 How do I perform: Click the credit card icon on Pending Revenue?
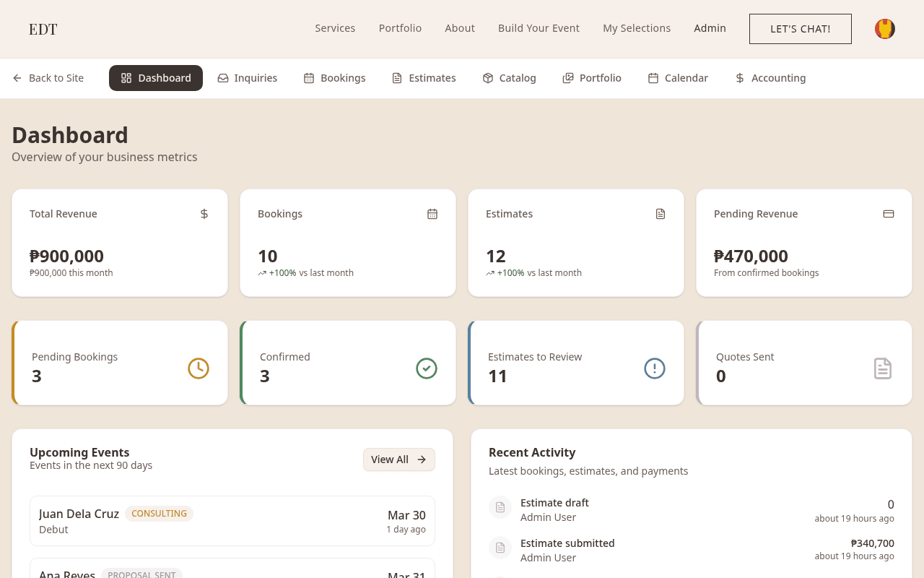889,214
